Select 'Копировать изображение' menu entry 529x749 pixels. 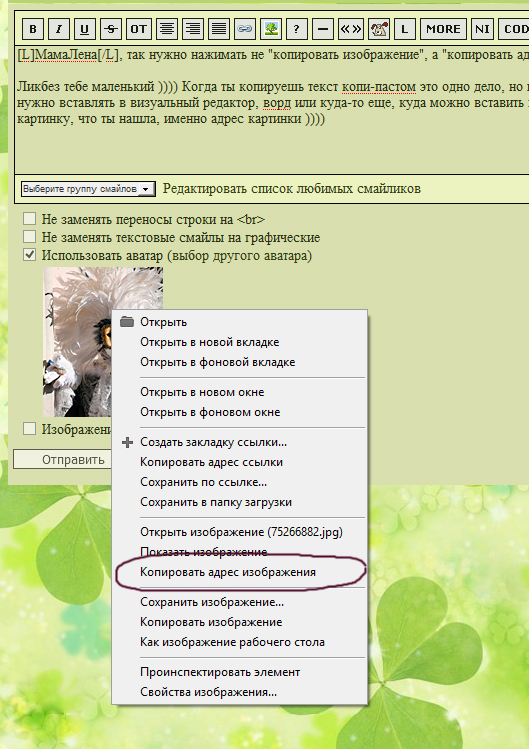coord(240,622)
